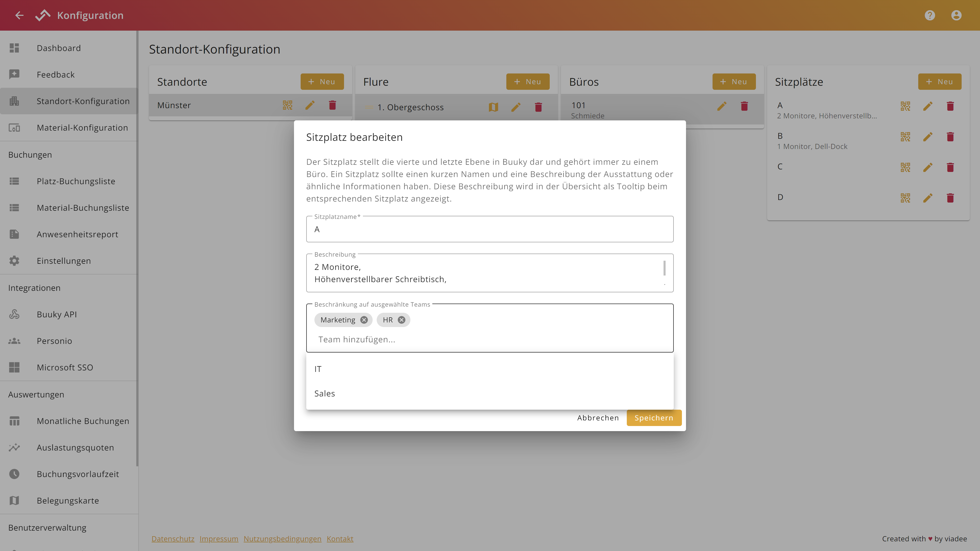980x551 pixels.
Task: Open Auslastungsquoten report
Action: click(x=68, y=448)
